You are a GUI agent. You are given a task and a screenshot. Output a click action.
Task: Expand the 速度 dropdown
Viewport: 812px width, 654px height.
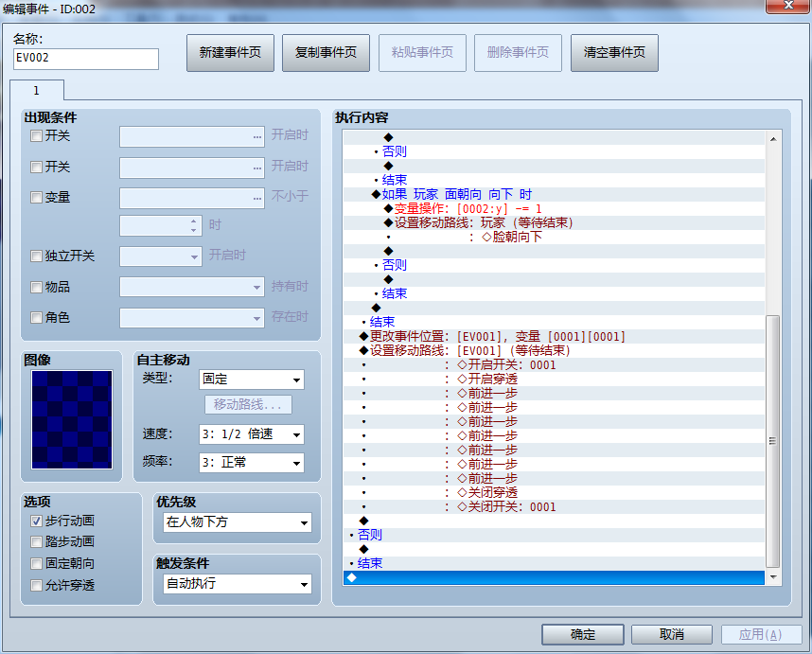click(x=251, y=434)
